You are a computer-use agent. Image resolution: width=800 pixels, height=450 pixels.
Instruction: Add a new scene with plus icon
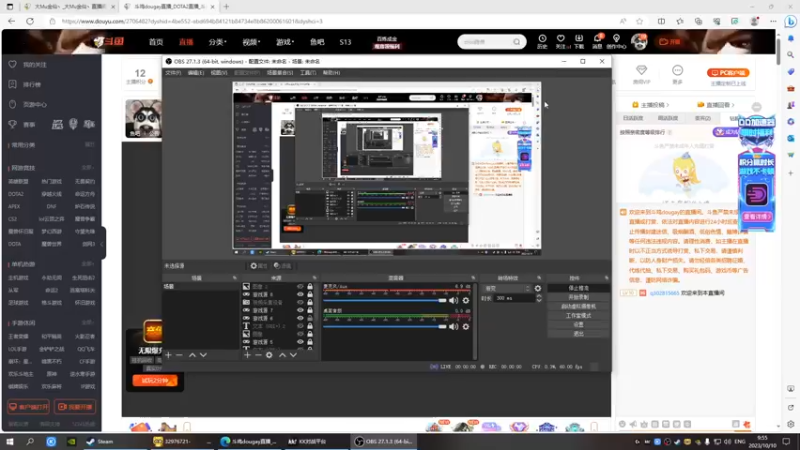coord(168,355)
